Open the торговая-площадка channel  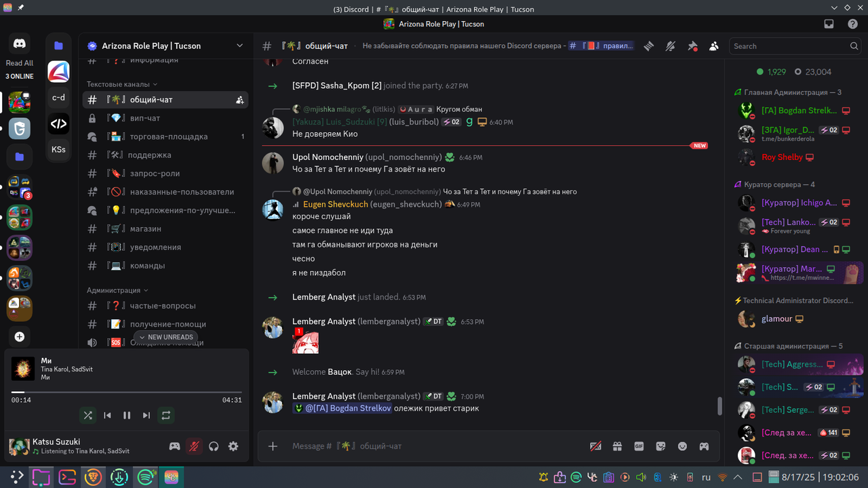point(165,136)
